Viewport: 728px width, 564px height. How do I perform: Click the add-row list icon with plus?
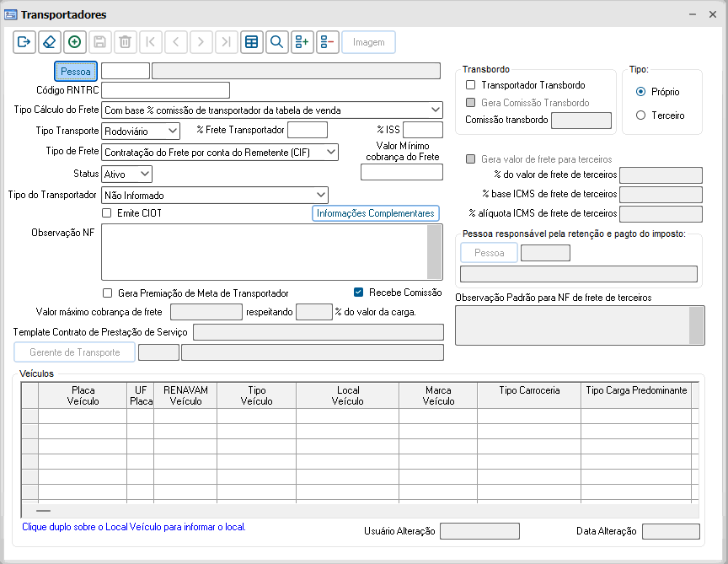click(302, 42)
